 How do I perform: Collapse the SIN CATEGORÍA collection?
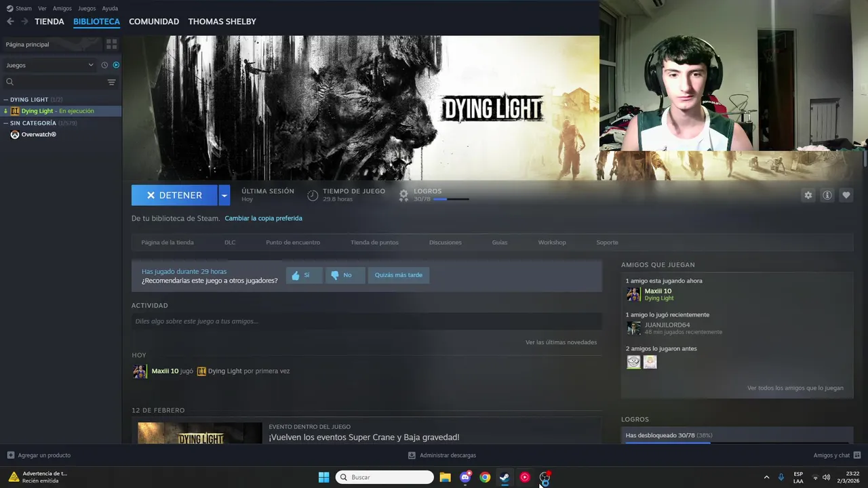tap(6, 123)
